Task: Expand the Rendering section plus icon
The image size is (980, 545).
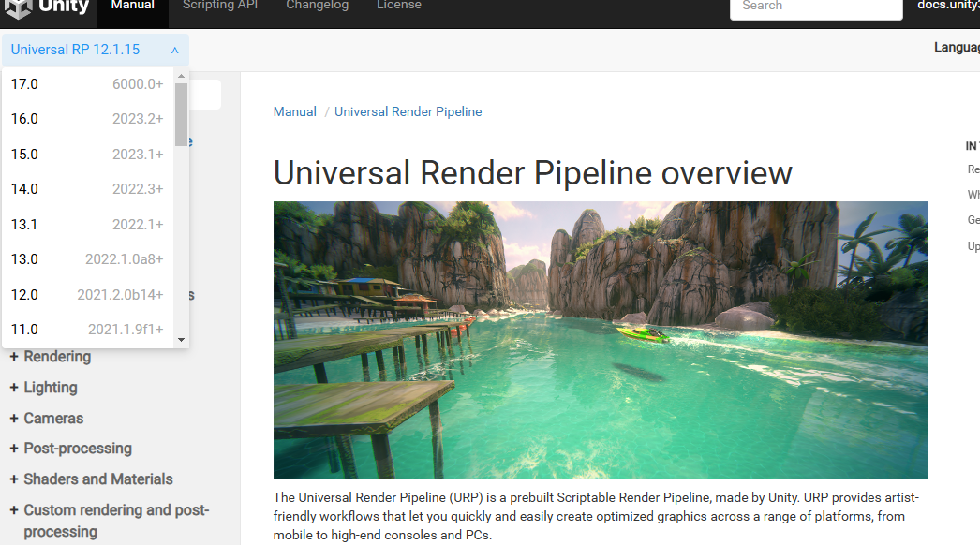Action: click(14, 356)
